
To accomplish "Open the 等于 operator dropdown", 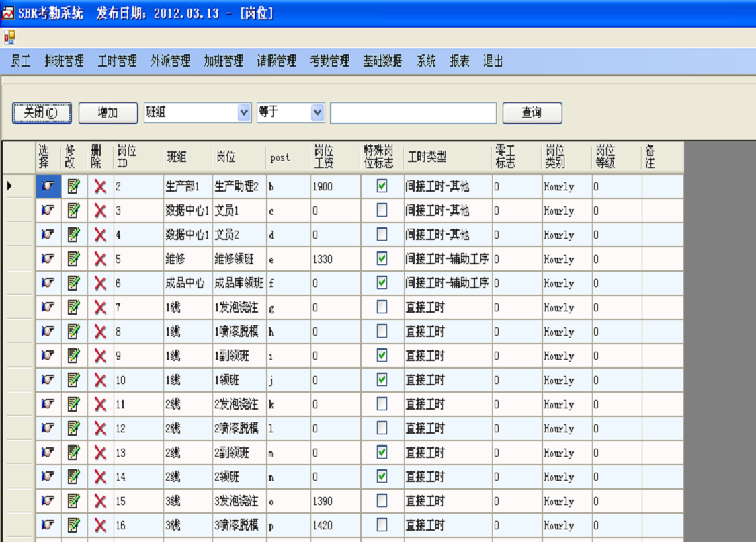I will point(316,112).
